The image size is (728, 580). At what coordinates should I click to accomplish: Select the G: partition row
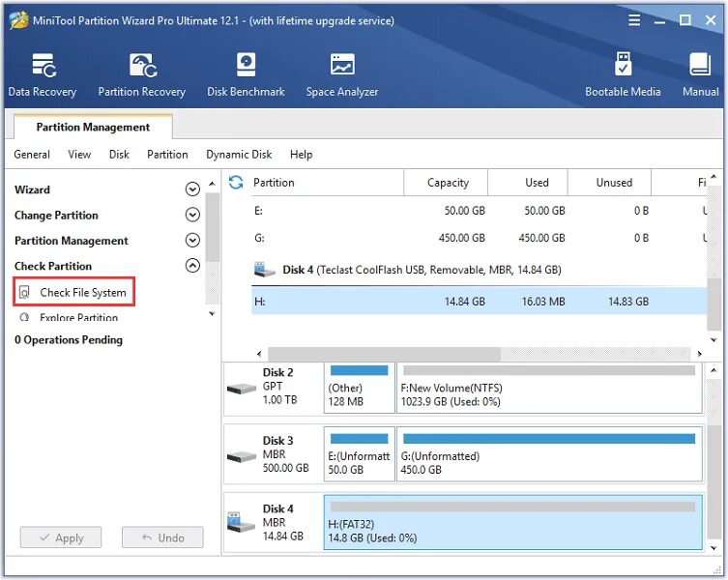coord(480,238)
